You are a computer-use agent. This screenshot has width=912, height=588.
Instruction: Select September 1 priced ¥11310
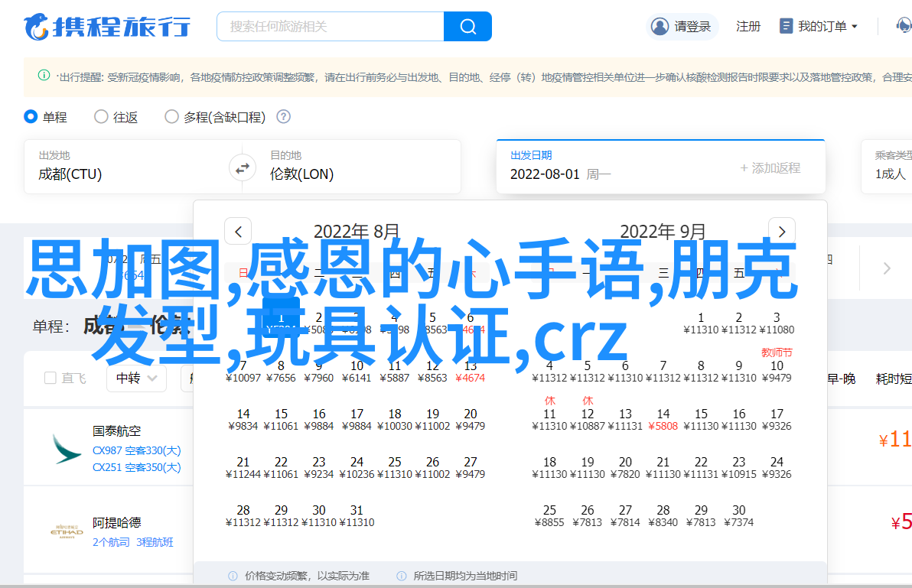701,323
